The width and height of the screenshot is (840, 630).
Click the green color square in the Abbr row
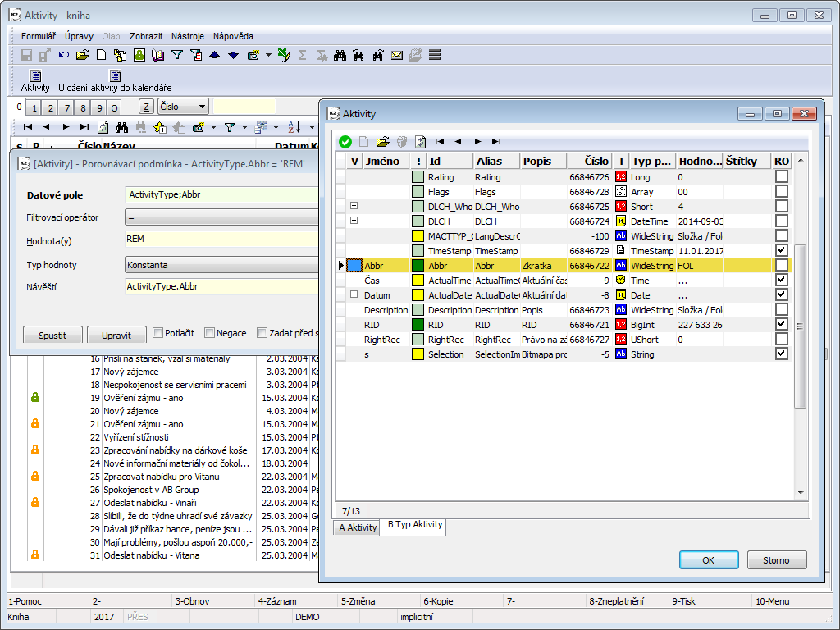pyautogui.click(x=418, y=266)
